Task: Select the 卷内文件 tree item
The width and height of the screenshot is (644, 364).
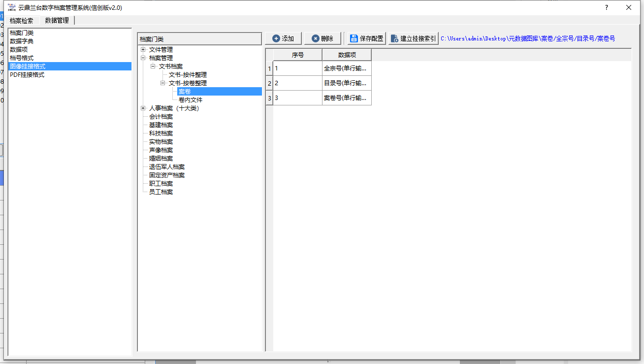Action: coord(191,99)
